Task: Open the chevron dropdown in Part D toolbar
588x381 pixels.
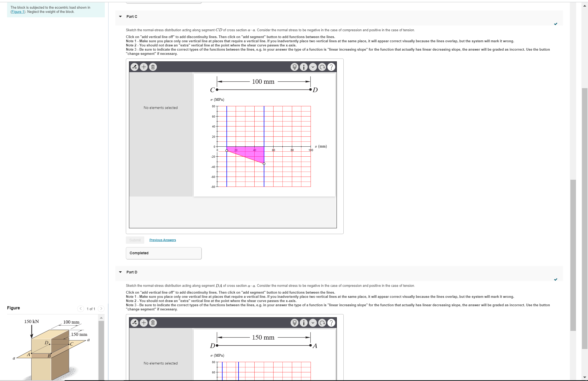Action: [x=313, y=323]
